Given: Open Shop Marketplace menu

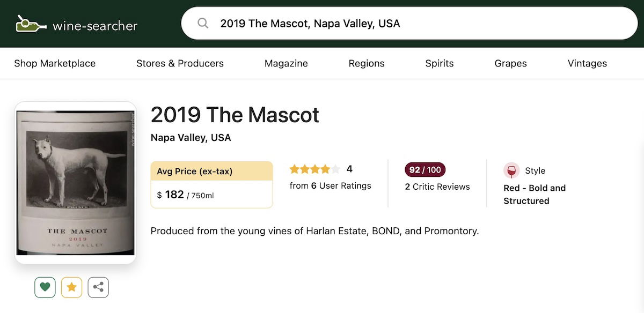Looking at the screenshot, I should [55, 63].
